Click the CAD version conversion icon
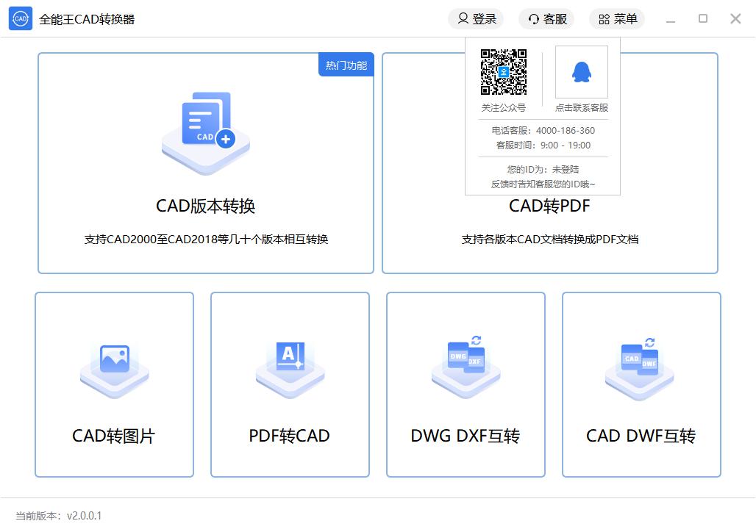This screenshot has width=756, height=532. pos(206,131)
